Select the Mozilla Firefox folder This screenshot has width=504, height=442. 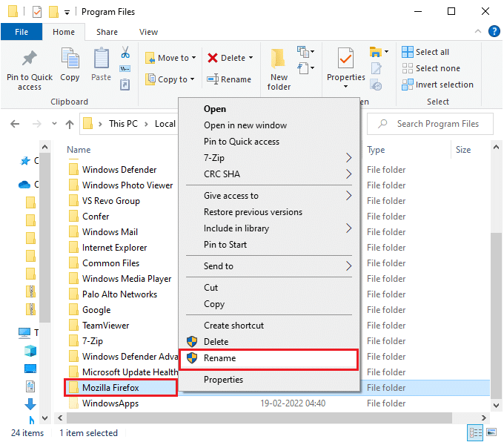pyautogui.click(x=110, y=388)
